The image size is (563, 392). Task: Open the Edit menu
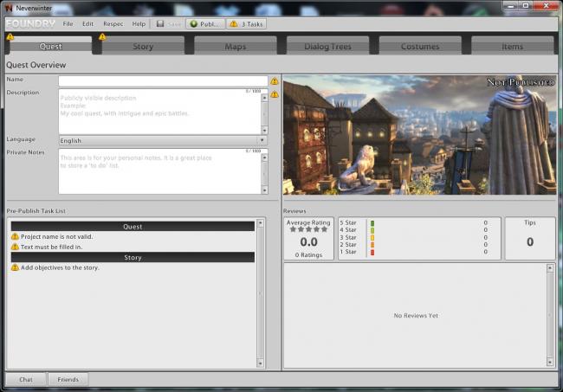88,23
